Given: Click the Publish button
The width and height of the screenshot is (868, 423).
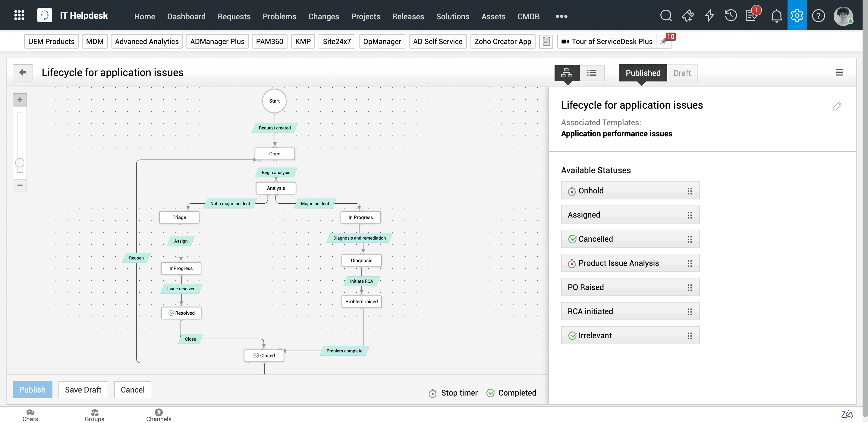Looking at the screenshot, I should click(x=32, y=389).
